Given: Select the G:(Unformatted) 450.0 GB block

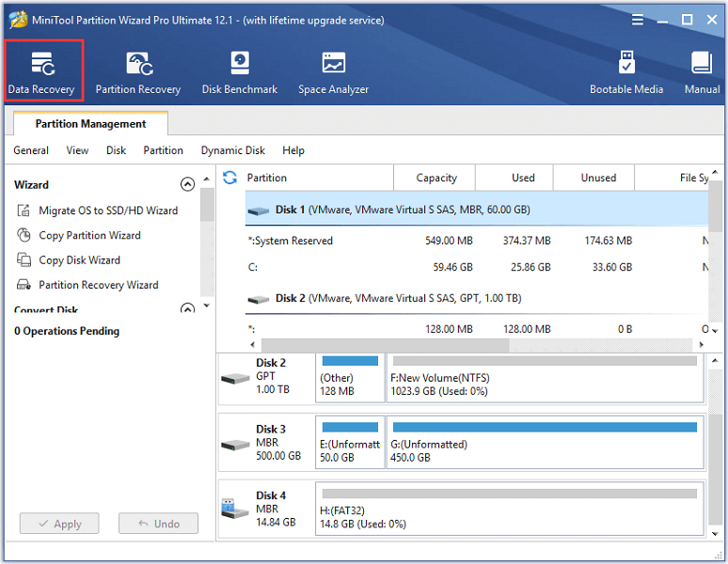Looking at the screenshot, I should [x=546, y=442].
